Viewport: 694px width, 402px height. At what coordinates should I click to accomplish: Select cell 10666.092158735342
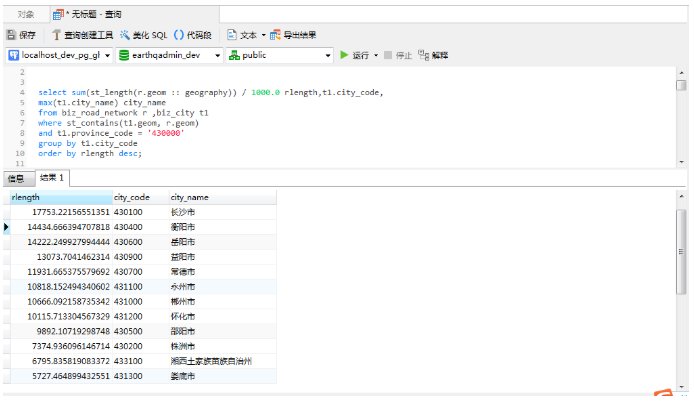tap(61, 302)
